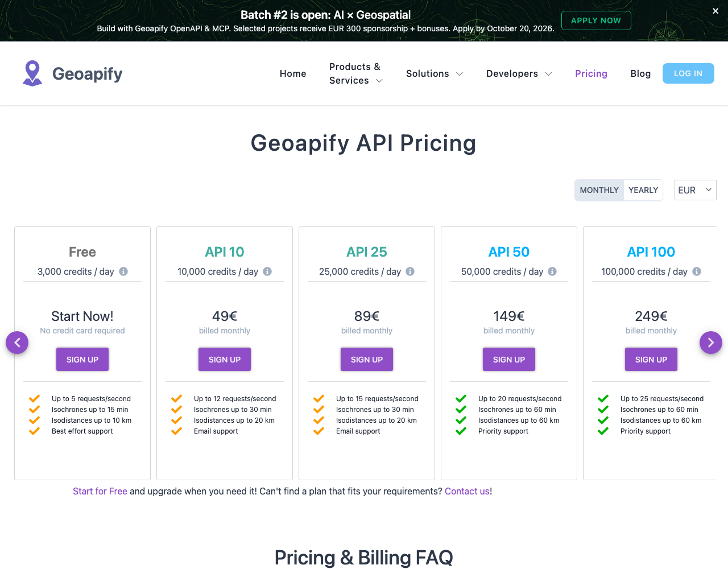
Task: Expand the Products & Services menu
Action: coord(356,73)
